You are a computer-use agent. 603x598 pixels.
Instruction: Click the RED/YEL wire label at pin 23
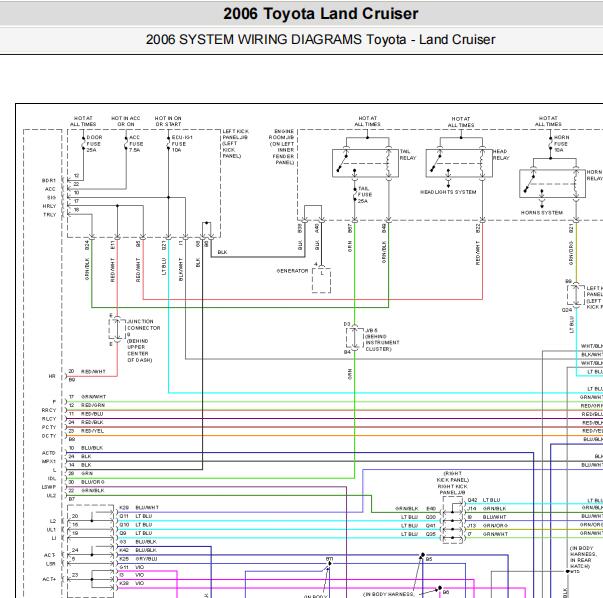(92, 431)
